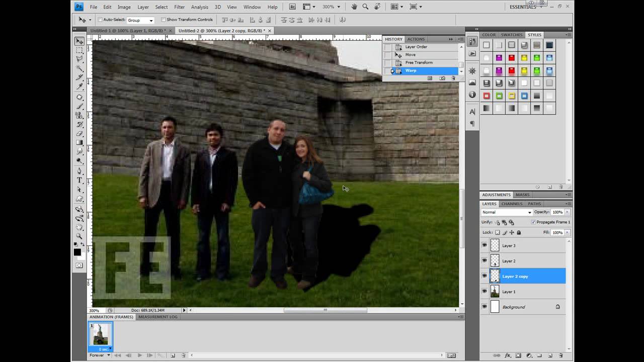Open the Analysis menu
644x362 pixels.
[x=200, y=7]
